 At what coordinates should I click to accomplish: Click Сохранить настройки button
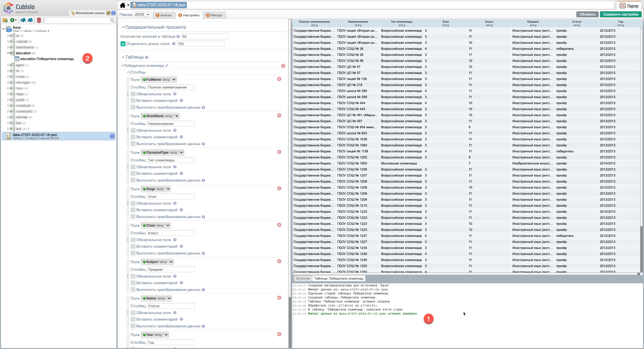click(620, 14)
